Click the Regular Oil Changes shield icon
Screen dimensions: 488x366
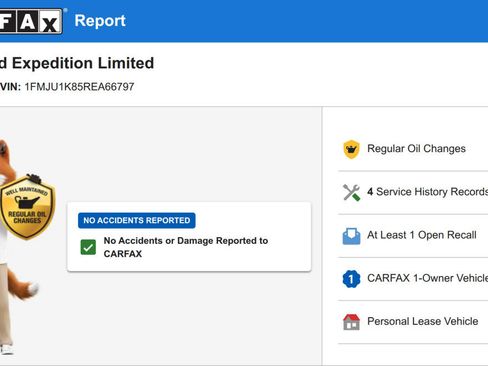(351, 149)
